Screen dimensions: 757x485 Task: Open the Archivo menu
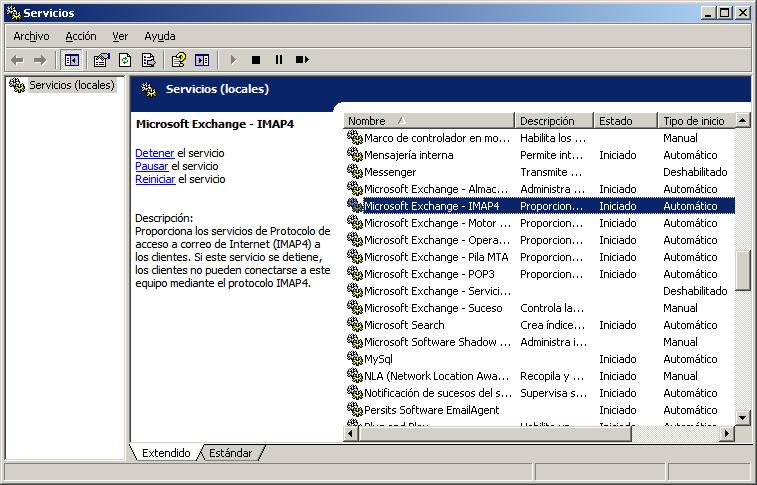[x=31, y=36]
